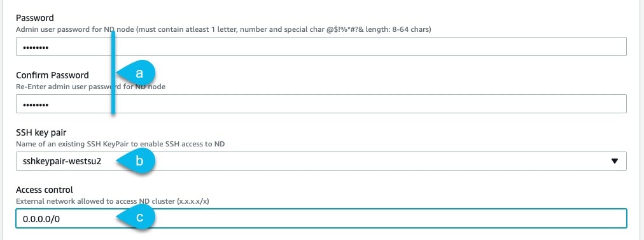644x240 pixels.
Task: Click the SSH key pair label
Action: tap(41, 133)
